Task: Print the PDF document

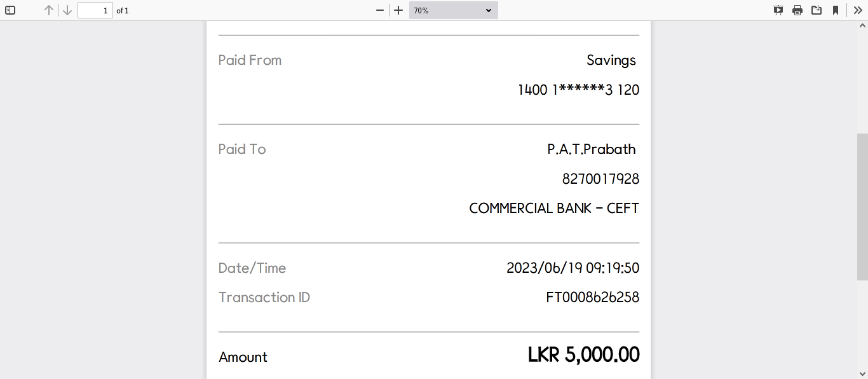Action: pyautogui.click(x=797, y=10)
